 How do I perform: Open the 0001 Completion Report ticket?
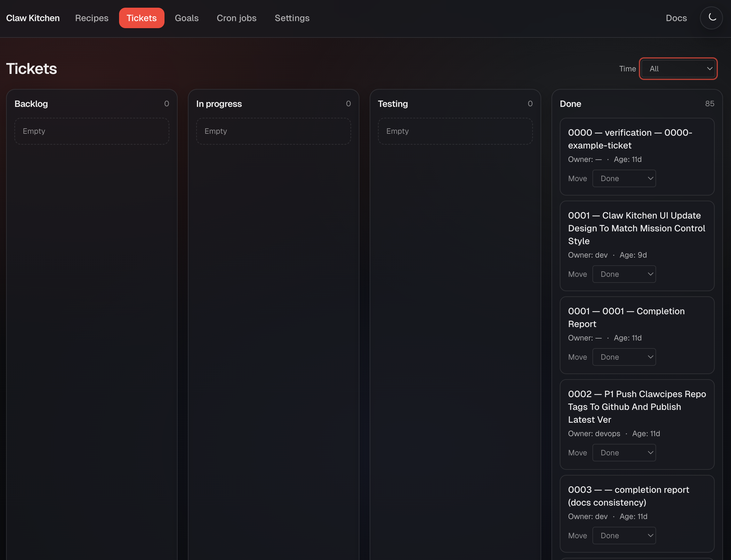[x=626, y=317]
